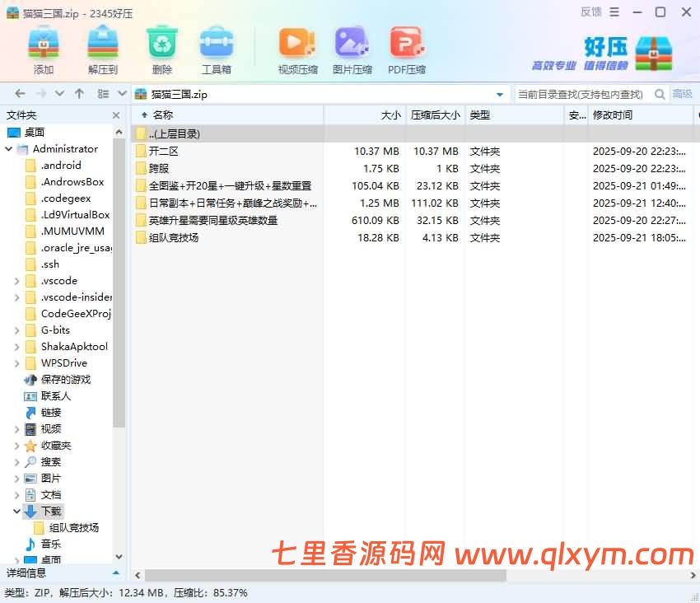Click the 高级 (Advanced) search button
Image resolution: width=700 pixels, height=603 pixels.
683,94
